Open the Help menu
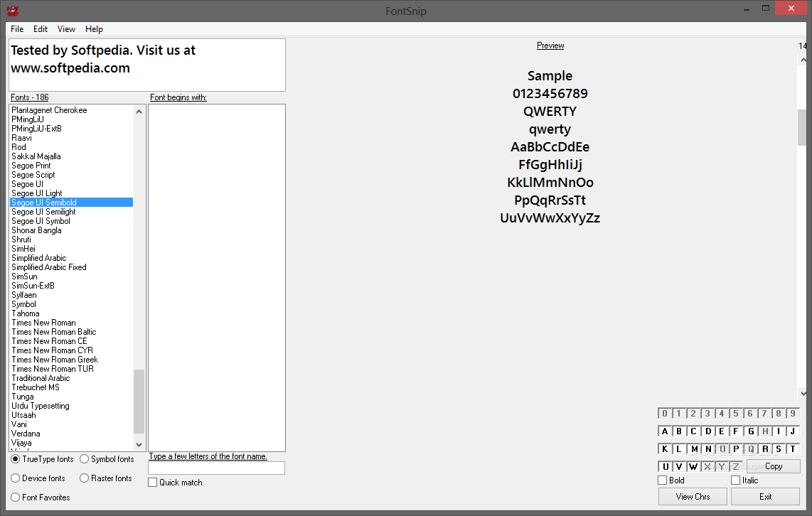The height and width of the screenshot is (516, 812). point(95,29)
